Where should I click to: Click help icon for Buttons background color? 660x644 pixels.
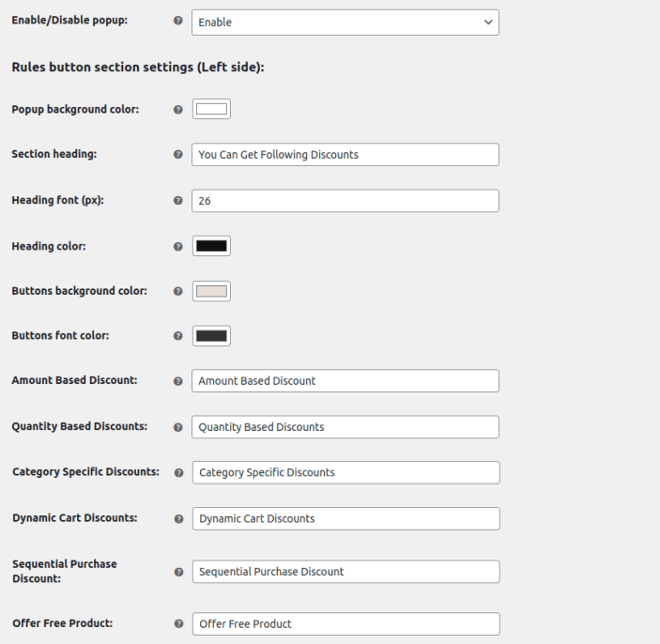tap(178, 292)
